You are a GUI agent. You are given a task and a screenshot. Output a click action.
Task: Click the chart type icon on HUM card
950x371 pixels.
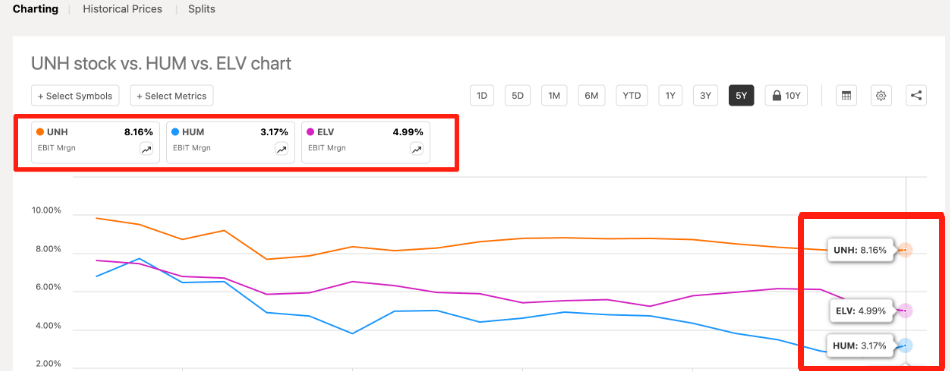pyautogui.click(x=282, y=150)
